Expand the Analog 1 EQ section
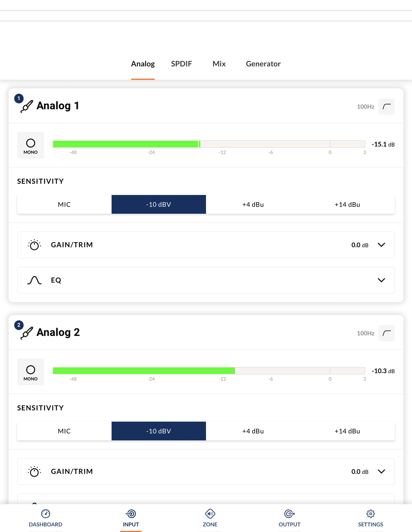Image resolution: width=412 pixels, height=532 pixels. coord(381,280)
